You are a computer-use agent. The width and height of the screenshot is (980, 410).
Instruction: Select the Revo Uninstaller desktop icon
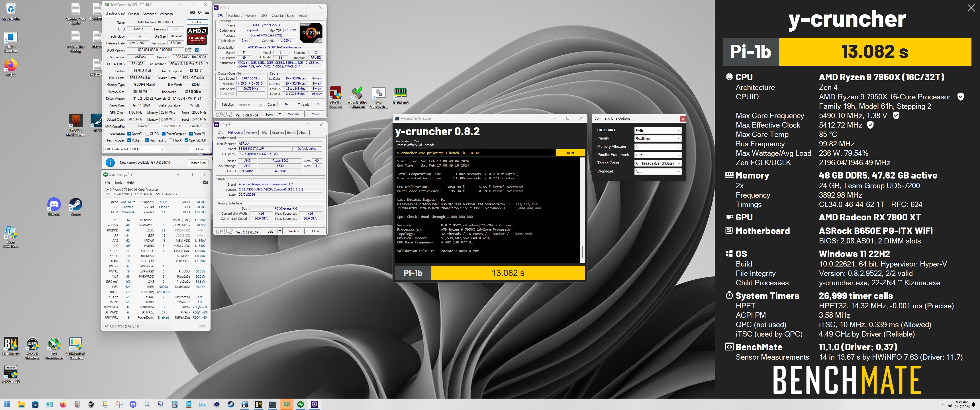(11, 237)
